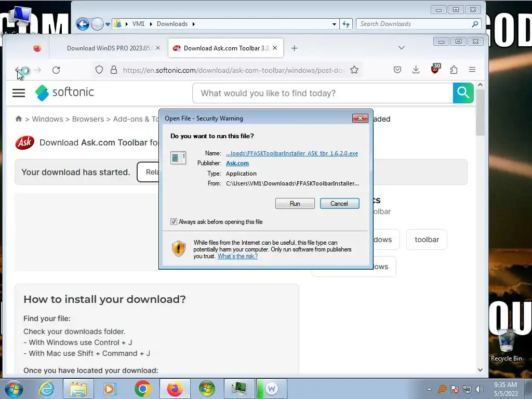The height and width of the screenshot is (399, 532).
Task: Close the Security Warning dialog
Action: pyautogui.click(x=360, y=118)
